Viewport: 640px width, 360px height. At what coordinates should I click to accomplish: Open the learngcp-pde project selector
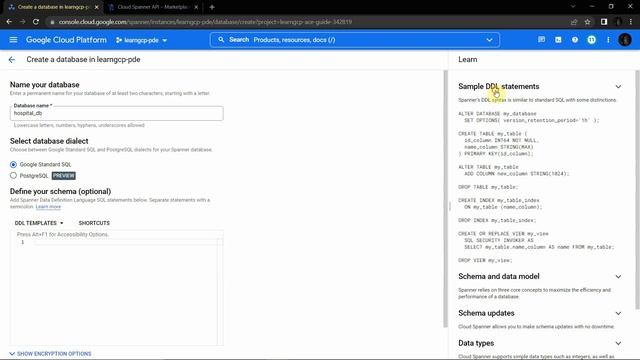[141, 40]
